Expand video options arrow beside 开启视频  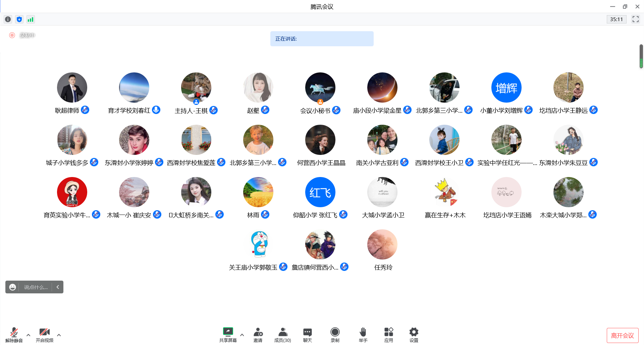[59, 335]
